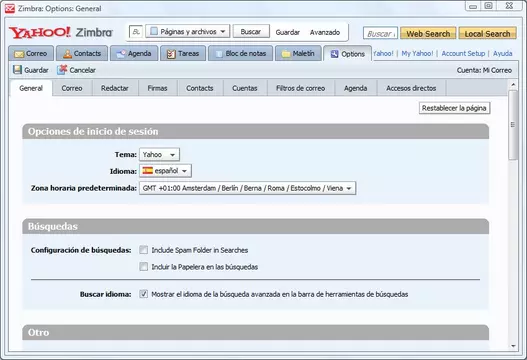527x360 pixels.
Task: Click the Local Search button
Action: tap(488, 33)
